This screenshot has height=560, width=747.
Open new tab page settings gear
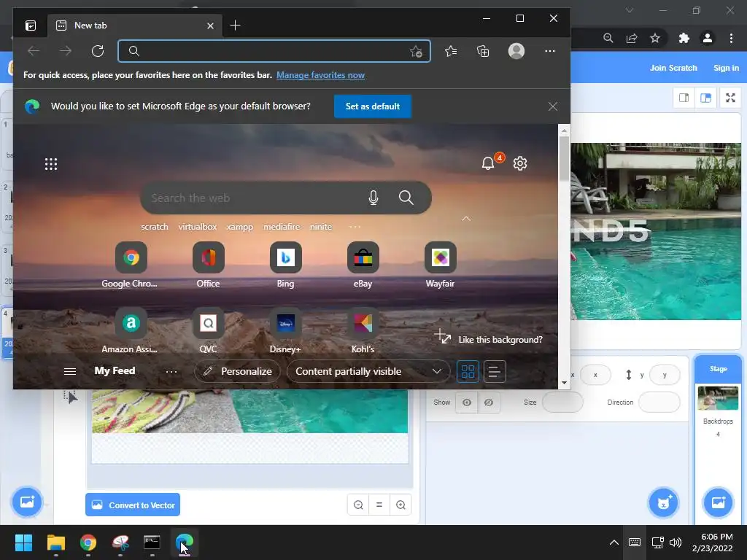click(519, 163)
